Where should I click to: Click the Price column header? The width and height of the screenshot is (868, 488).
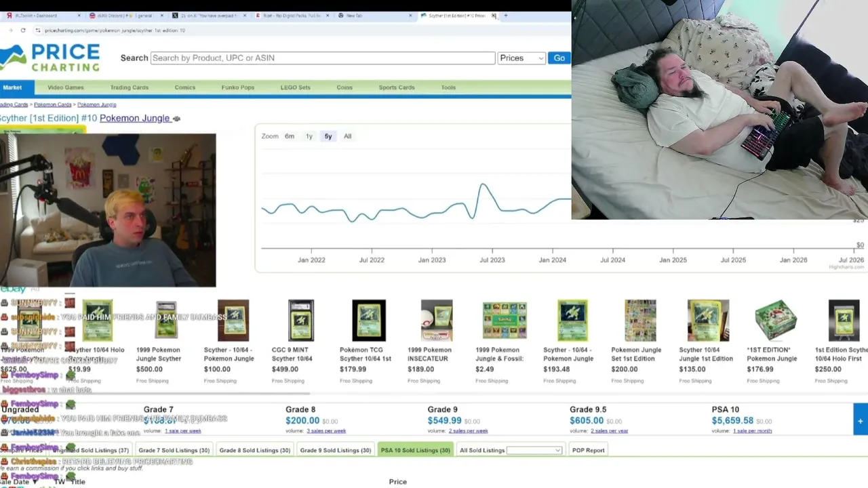[398, 482]
